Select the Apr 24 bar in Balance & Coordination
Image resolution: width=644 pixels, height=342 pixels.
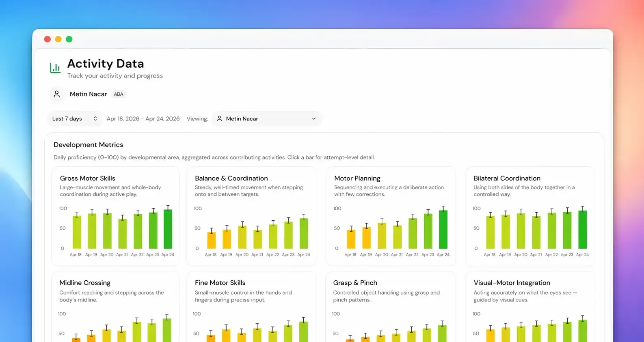[304, 234]
